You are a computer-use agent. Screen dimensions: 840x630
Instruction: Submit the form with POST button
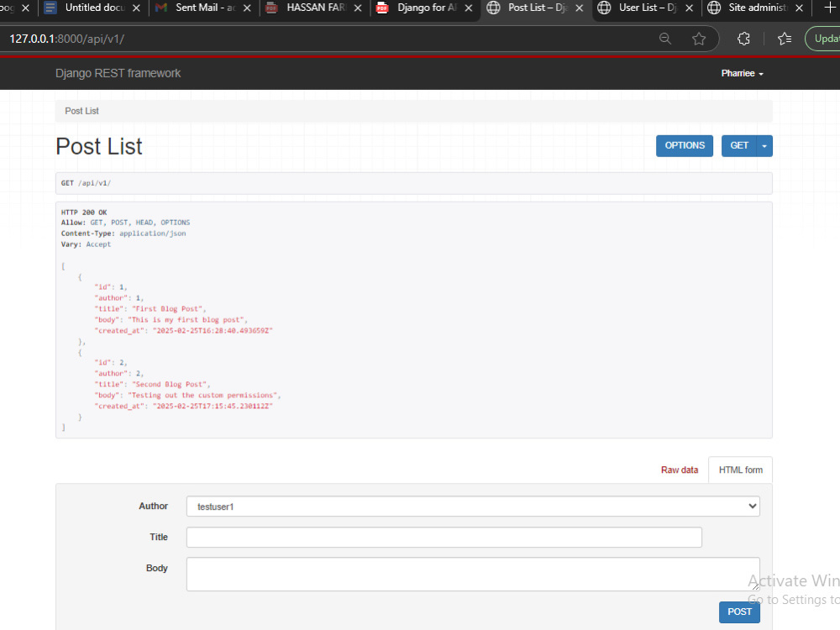point(739,612)
